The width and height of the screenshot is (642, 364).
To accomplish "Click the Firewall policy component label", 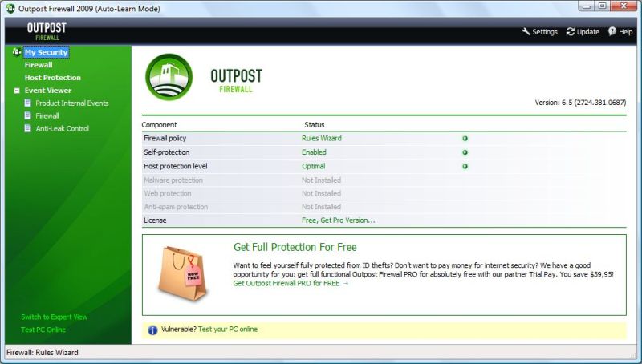I will pos(165,138).
